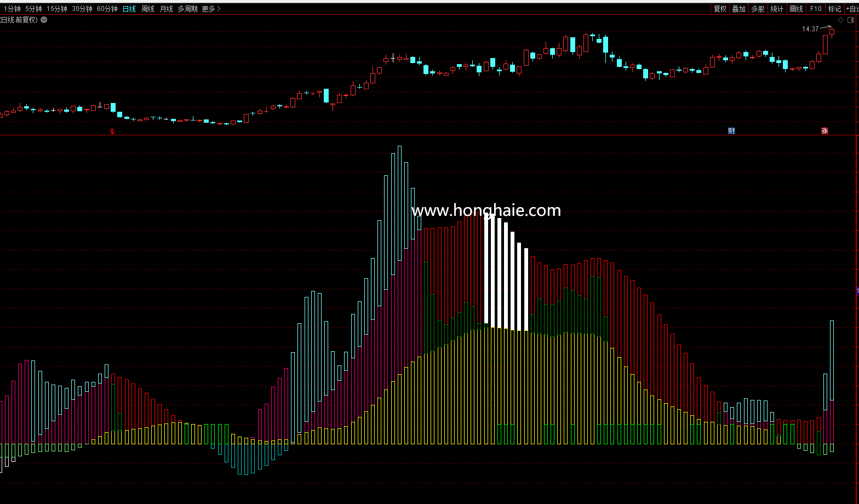Click the red 涨 marker icon
This screenshot has width=859, height=504.
point(824,130)
